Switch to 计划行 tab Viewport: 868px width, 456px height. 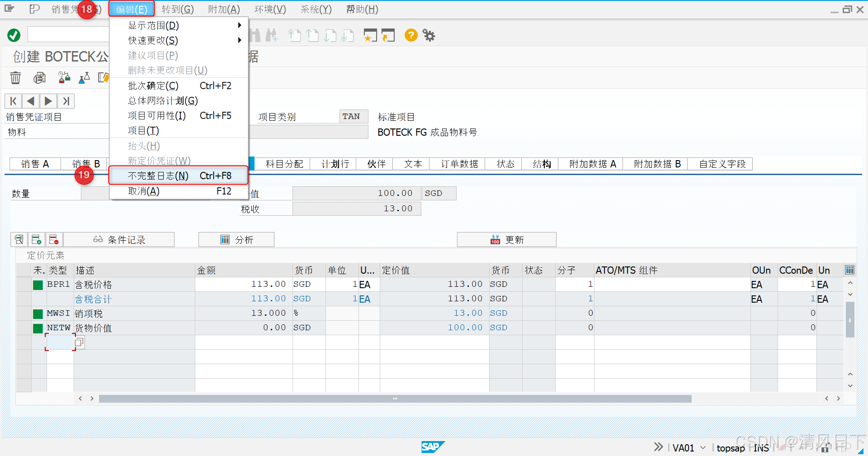coord(335,164)
